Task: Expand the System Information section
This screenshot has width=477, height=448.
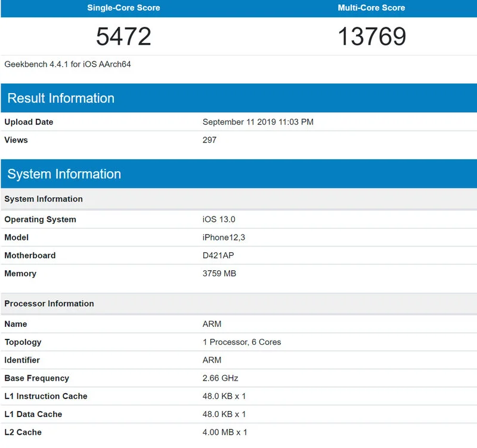Action: [64, 174]
